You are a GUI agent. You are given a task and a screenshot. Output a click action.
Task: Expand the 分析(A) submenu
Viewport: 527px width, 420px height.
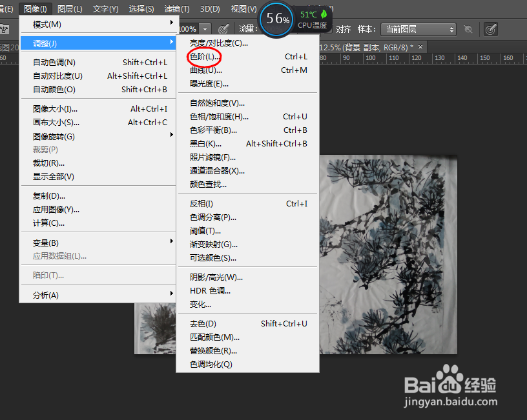point(98,295)
